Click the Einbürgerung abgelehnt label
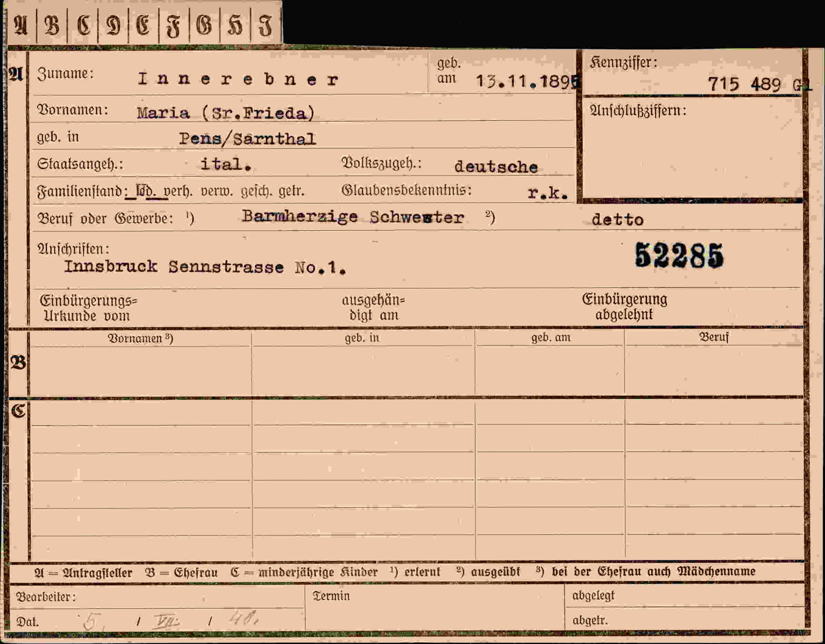Image resolution: width=825 pixels, height=644 pixels. 624,306
